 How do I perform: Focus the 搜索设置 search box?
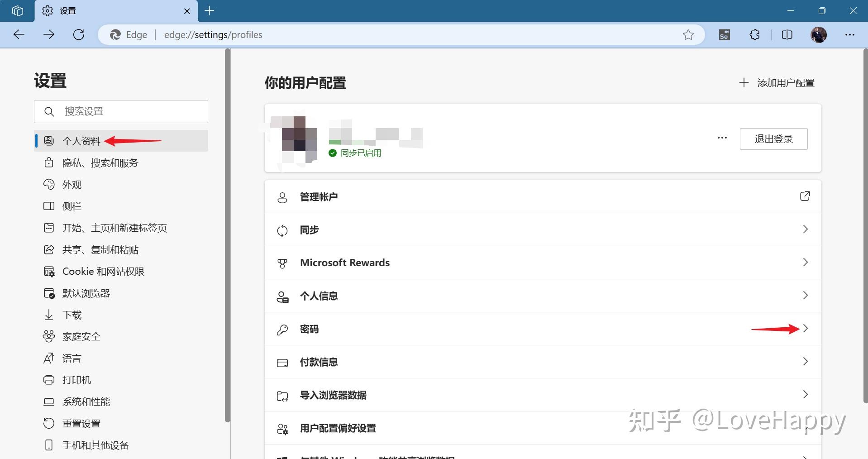121,111
